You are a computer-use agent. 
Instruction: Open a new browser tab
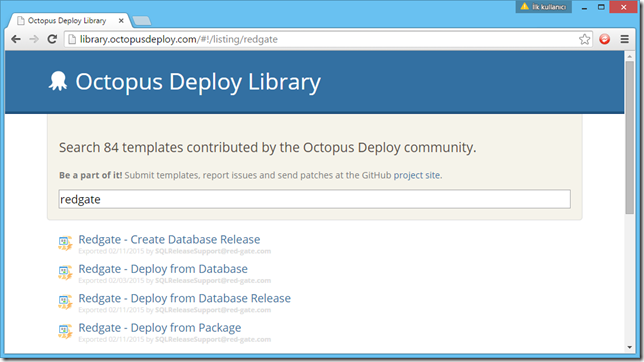click(x=142, y=21)
